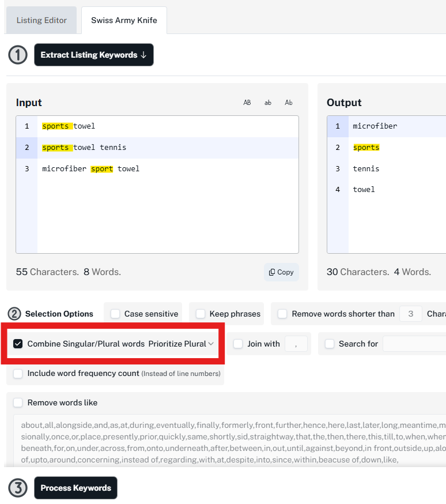Select the Swiss Army Knife tab
Screen dimensions: 446x504
tap(124, 20)
